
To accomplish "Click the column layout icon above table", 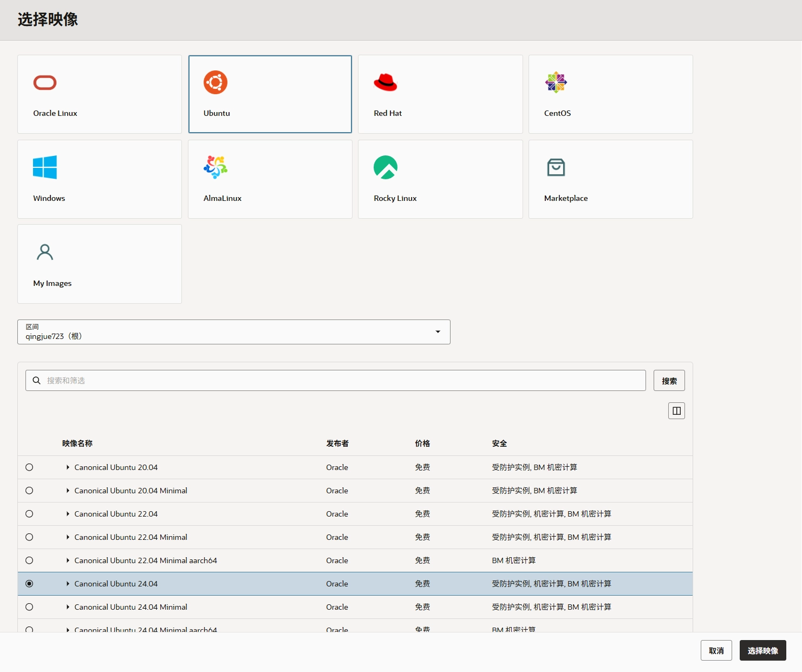I will [x=676, y=411].
